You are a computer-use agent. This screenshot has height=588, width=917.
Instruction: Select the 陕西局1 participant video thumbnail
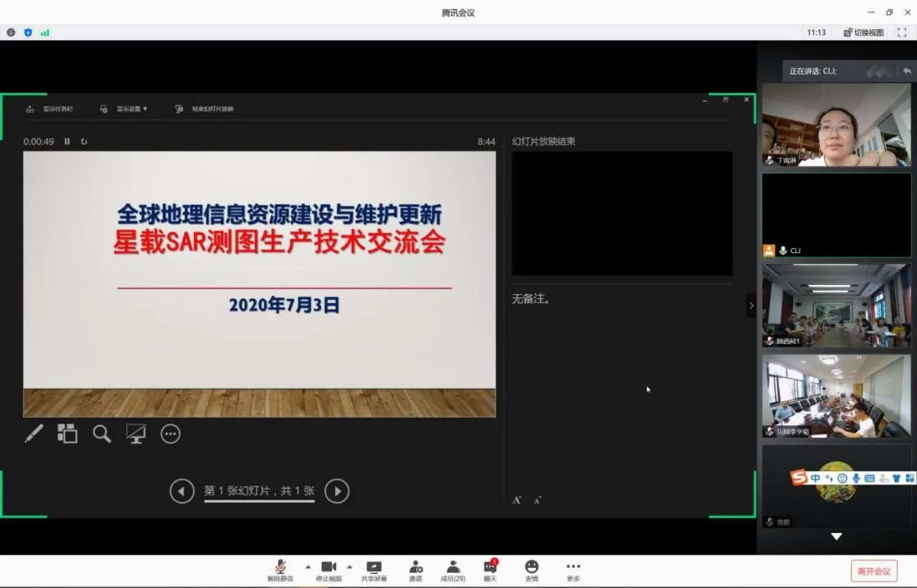pyautogui.click(x=836, y=306)
